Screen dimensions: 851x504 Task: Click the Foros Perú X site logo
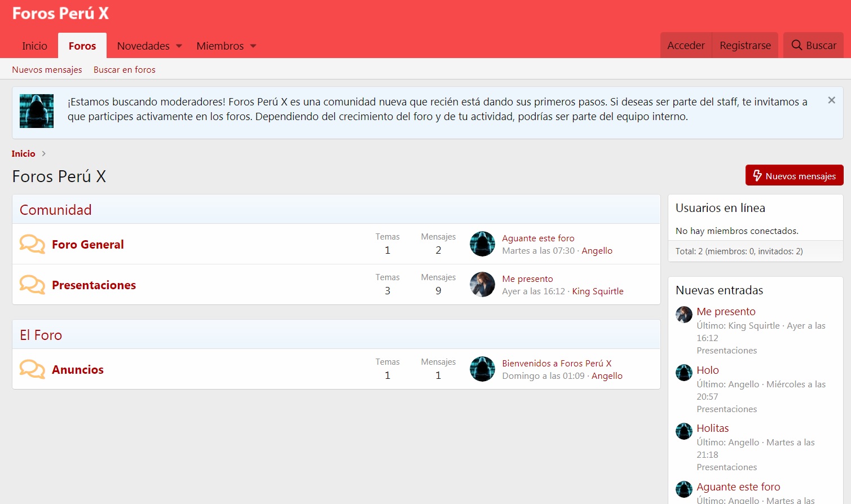tap(60, 14)
